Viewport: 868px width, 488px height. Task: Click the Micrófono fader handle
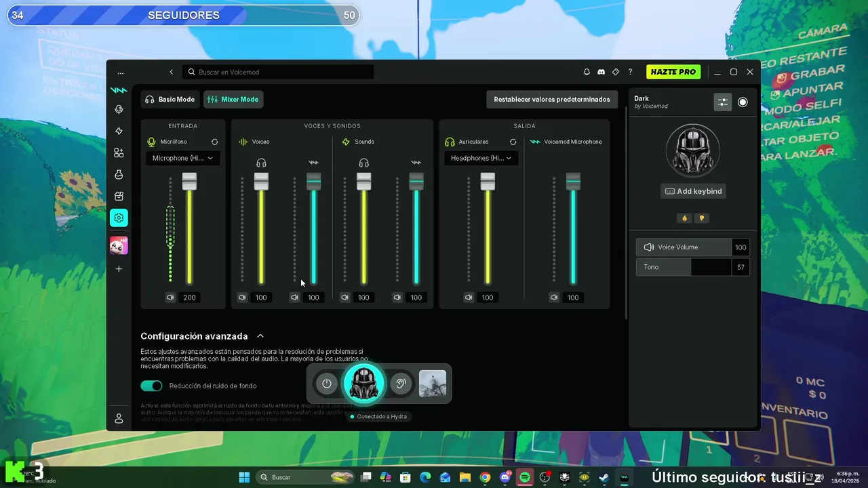189,181
